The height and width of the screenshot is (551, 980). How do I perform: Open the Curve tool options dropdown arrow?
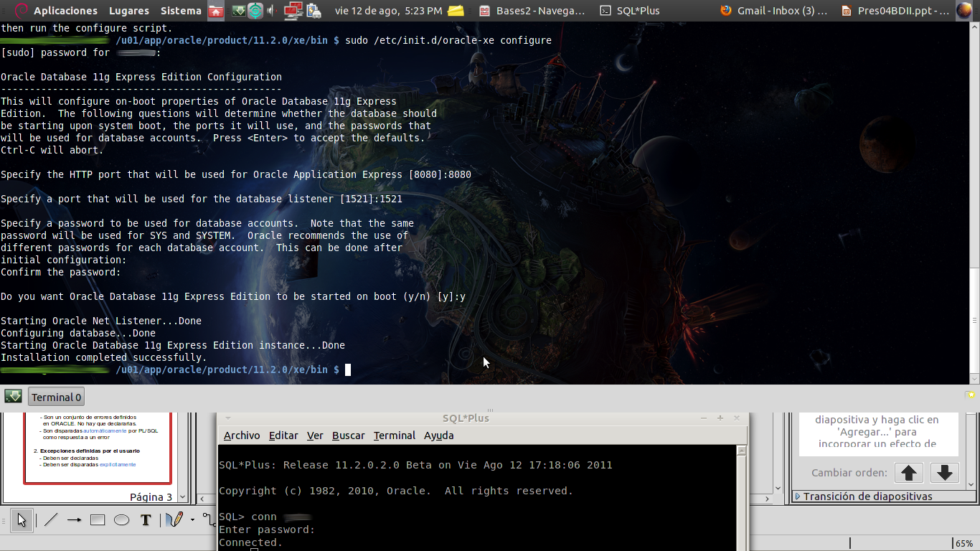point(192,520)
